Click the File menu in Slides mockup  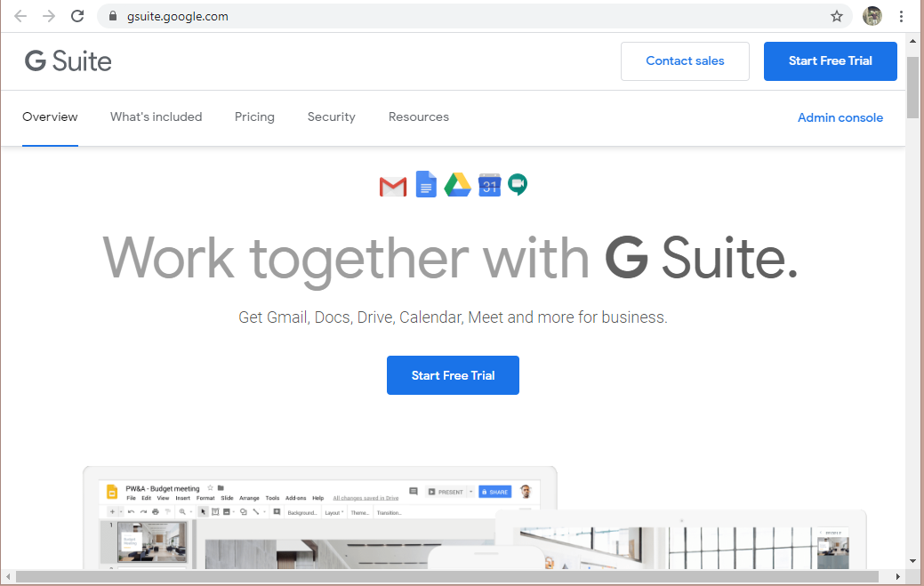(131, 498)
